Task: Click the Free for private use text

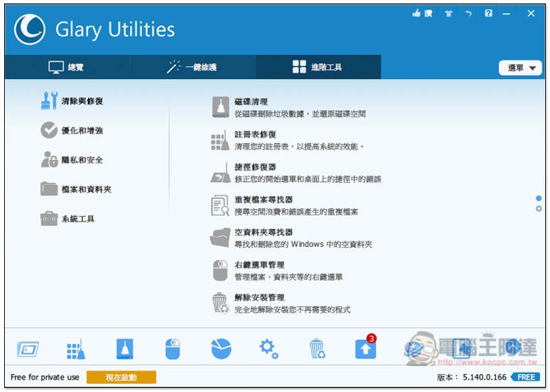Action: 45,378
